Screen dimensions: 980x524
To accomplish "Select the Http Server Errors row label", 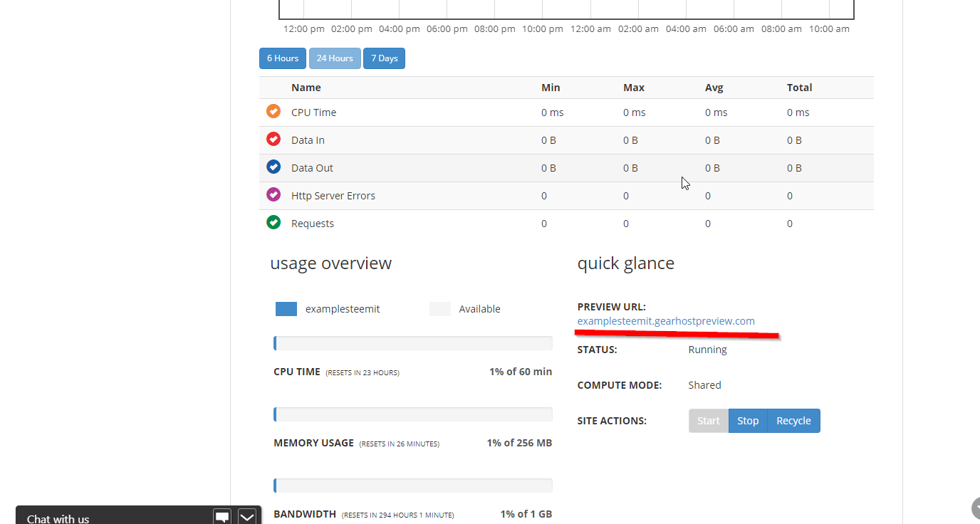I will pyautogui.click(x=333, y=196).
